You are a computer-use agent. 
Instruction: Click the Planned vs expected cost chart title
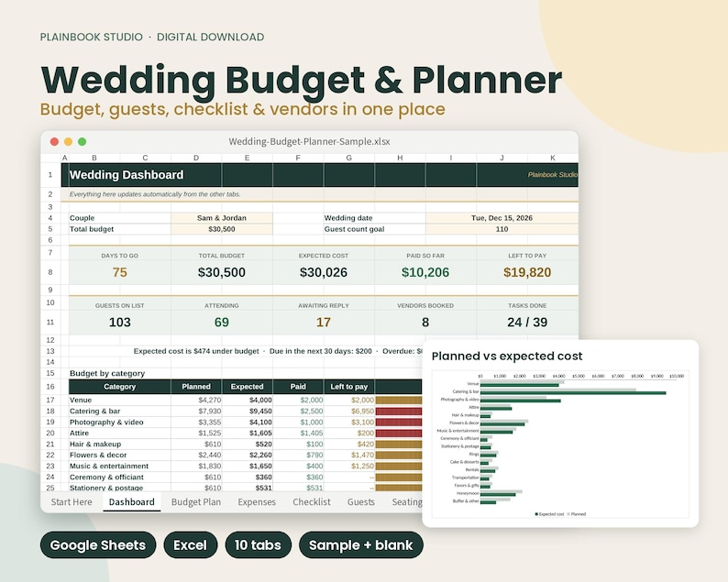pyautogui.click(x=507, y=356)
